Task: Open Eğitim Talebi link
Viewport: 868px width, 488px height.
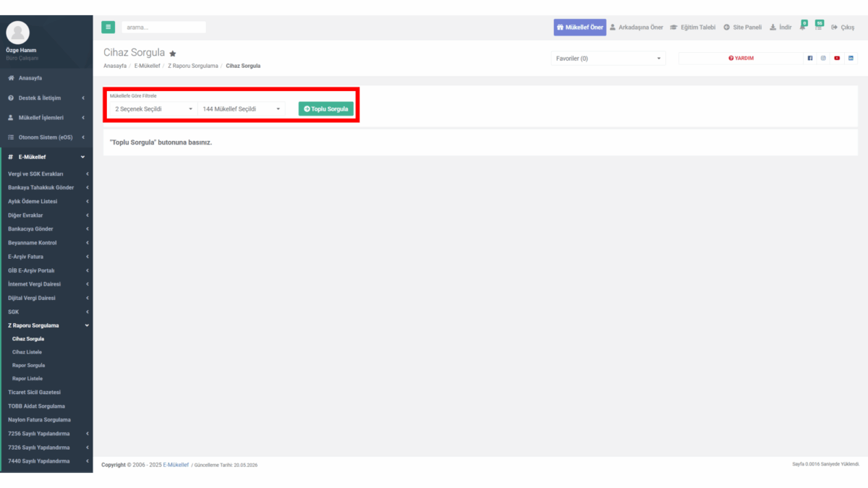Action: 693,27
